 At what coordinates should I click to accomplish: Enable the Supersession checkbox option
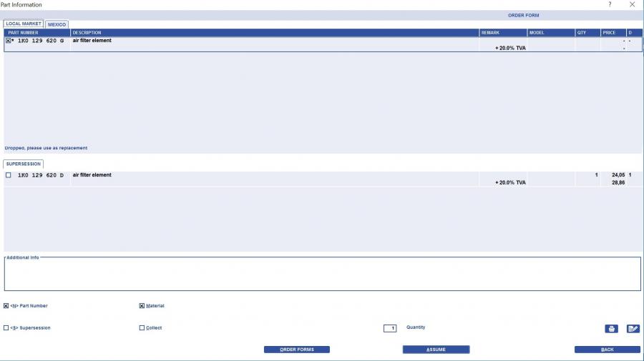point(6,328)
